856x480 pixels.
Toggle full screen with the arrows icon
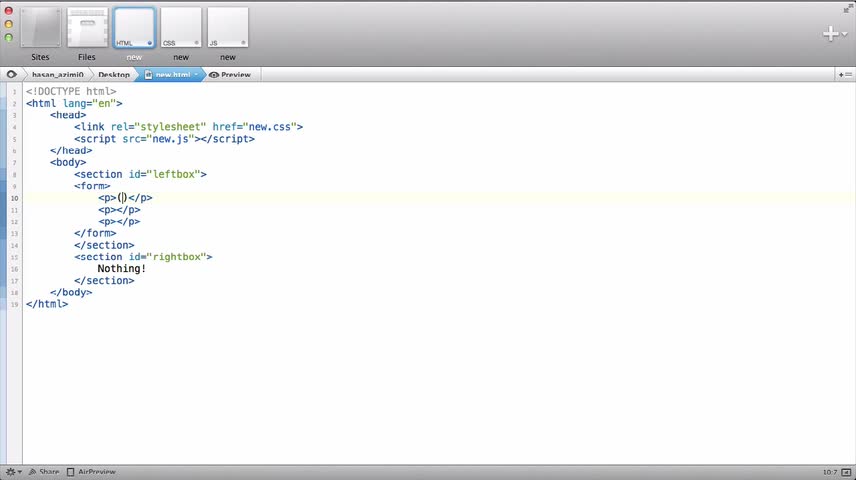click(x=848, y=8)
